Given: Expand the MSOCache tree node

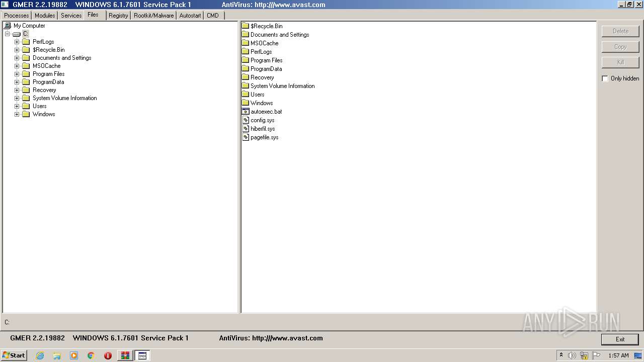Looking at the screenshot, I should click(x=17, y=66).
